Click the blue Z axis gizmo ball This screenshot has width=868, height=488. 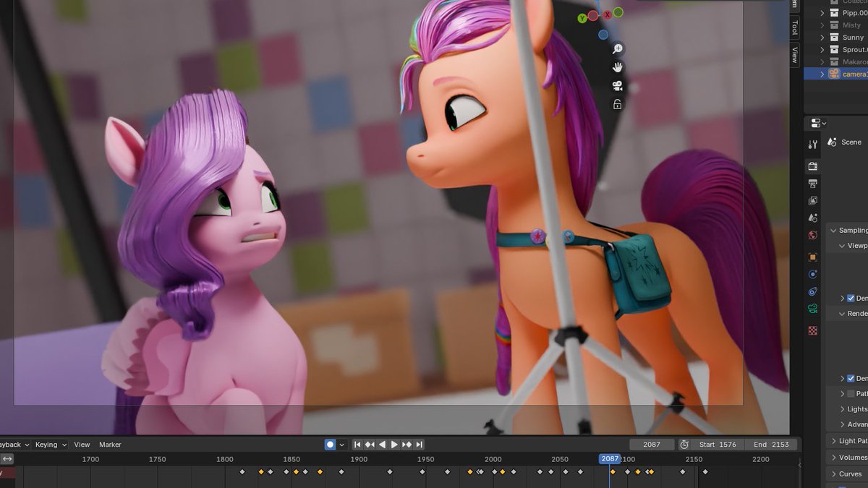pyautogui.click(x=603, y=34)
